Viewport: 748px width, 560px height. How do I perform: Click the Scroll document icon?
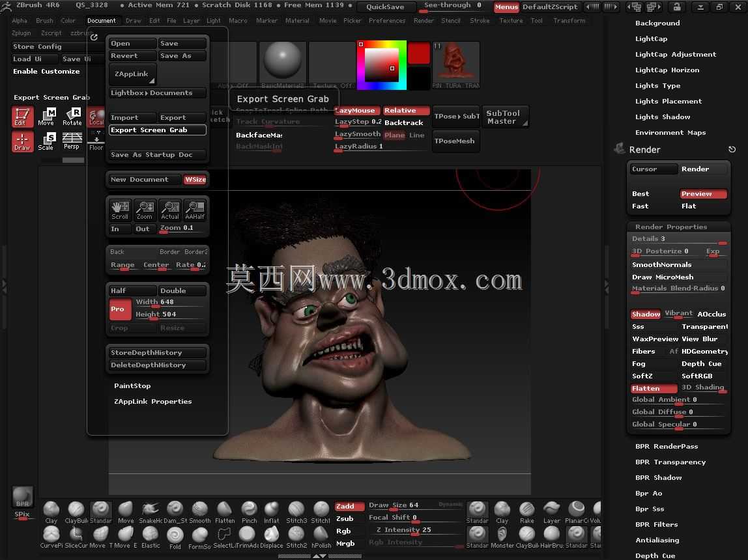pyautogui.click(x=120, y=210)
